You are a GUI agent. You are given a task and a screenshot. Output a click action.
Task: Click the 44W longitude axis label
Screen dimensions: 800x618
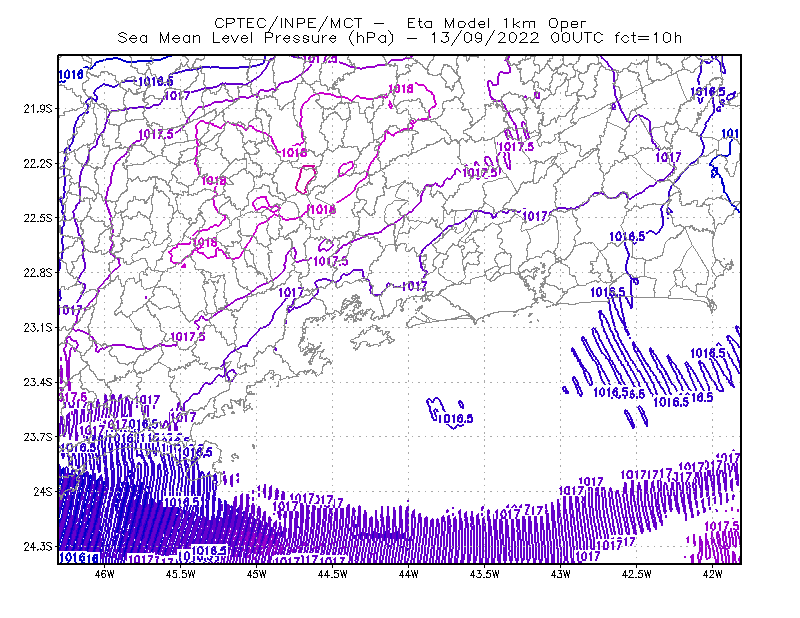[409, 574]
